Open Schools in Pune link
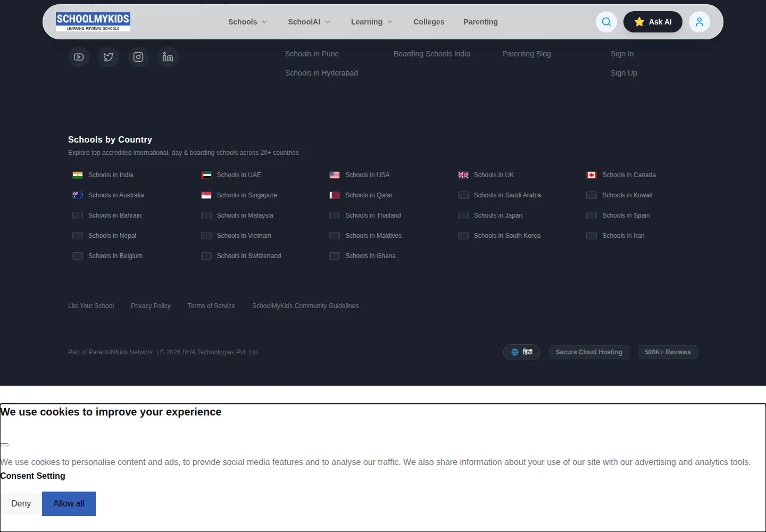This screenshot has height=532, width=766. tap(312, 54)
